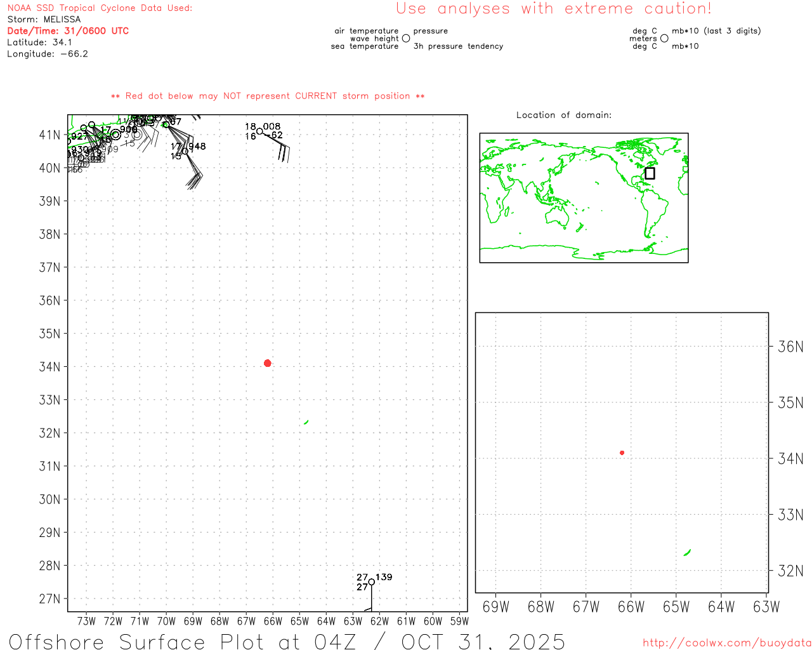Click the red dot disclaimer notice text
The width and height of the screenshot is (812, 650).
[267, 96]
